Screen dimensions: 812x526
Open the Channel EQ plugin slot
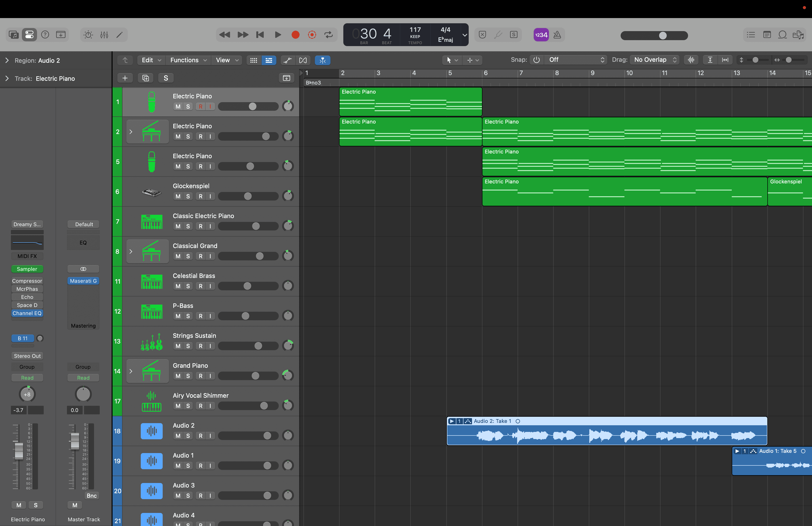[27, 313]
